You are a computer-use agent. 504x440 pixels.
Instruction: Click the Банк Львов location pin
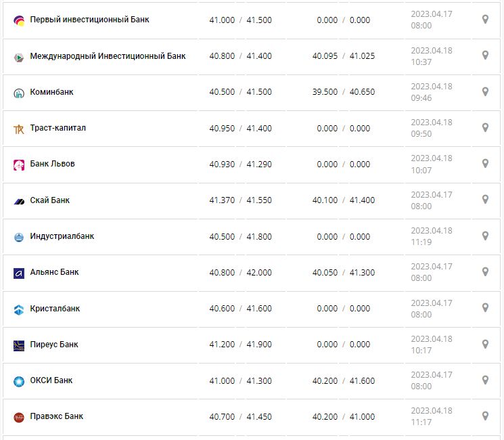click(x=485, y=163)
